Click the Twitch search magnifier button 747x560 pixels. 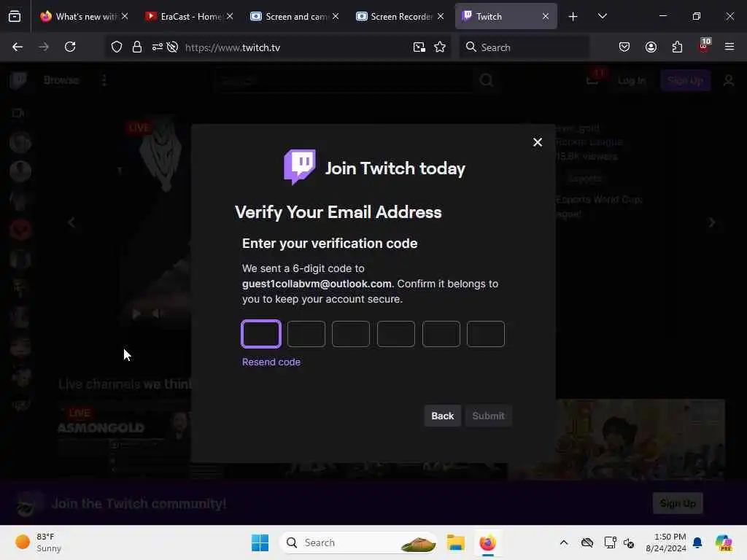pos(486,80)
